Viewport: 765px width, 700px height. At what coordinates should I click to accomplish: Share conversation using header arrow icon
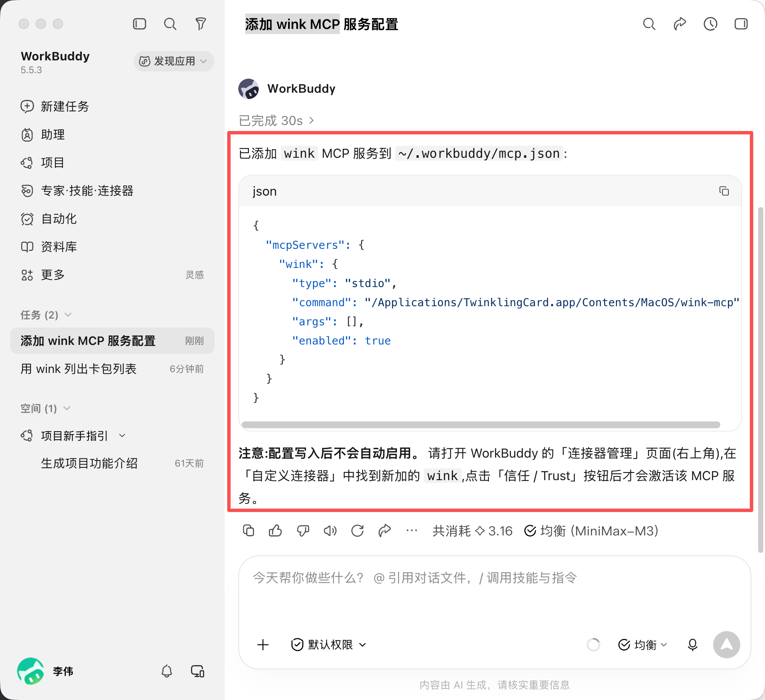click(680, 24)
